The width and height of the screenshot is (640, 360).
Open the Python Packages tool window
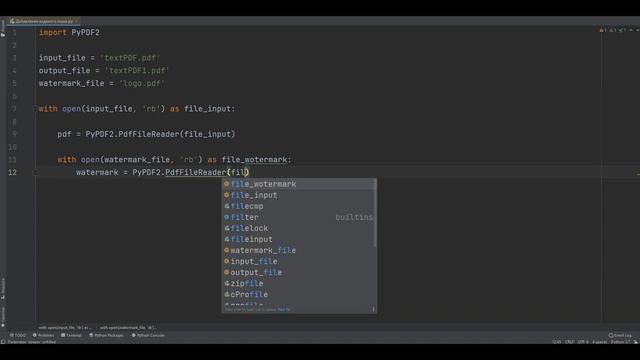pos(106,335)
